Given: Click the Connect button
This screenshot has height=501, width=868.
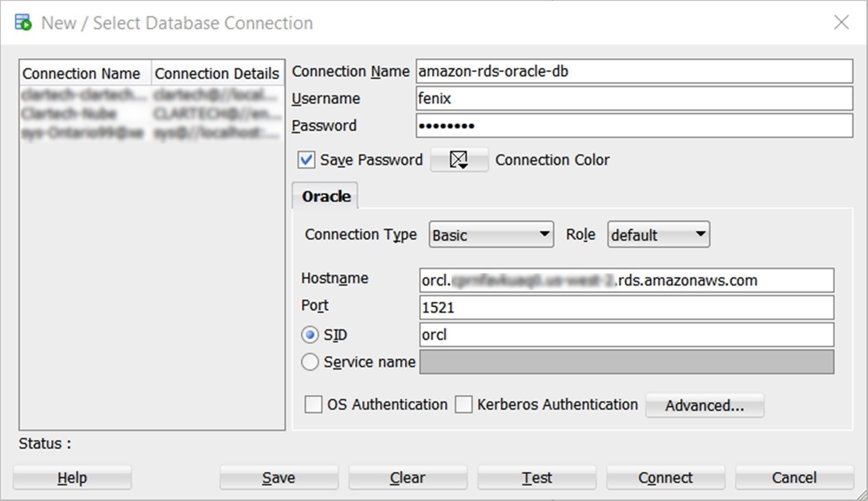Looking at the screenshot, I should tap(665, 478).
